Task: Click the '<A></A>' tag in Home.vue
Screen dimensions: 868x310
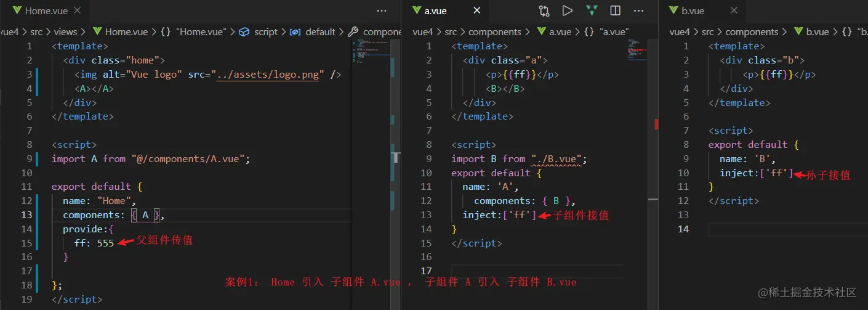Action: point(94,89)
